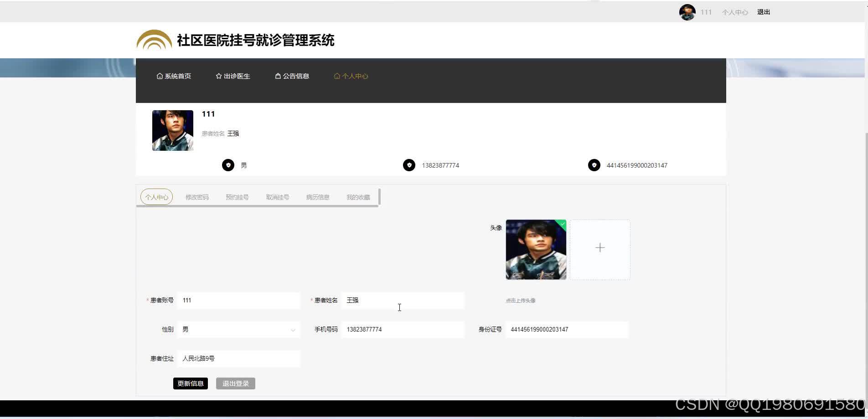Click the 出诊医生 star icon

coord(218,76)
